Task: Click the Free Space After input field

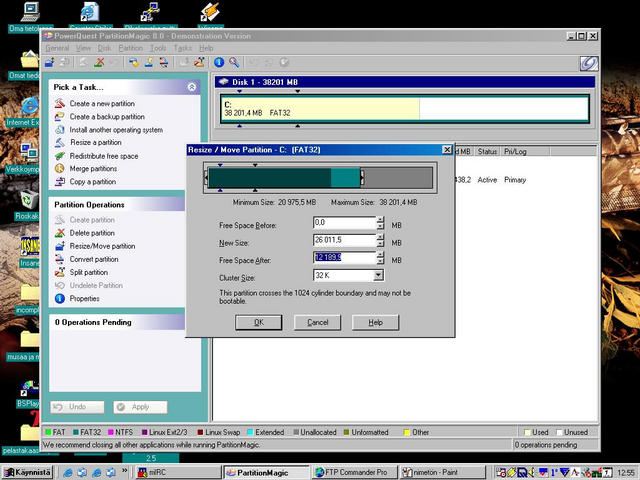Action: [344, 258]
